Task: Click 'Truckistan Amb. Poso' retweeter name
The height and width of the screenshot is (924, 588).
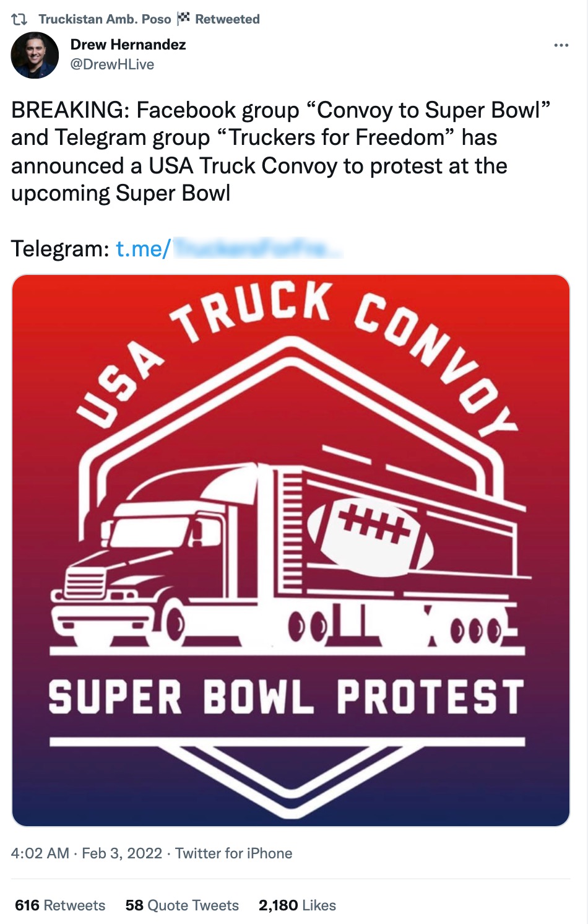Action: [105, 18]
